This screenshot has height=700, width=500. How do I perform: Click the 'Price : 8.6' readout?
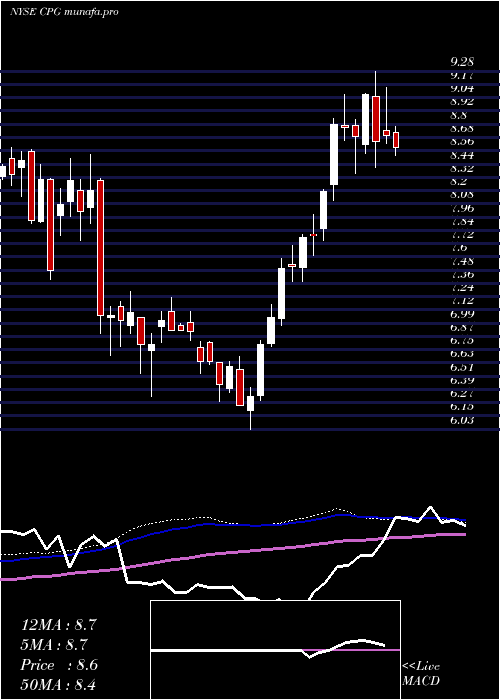pos(59,665)
